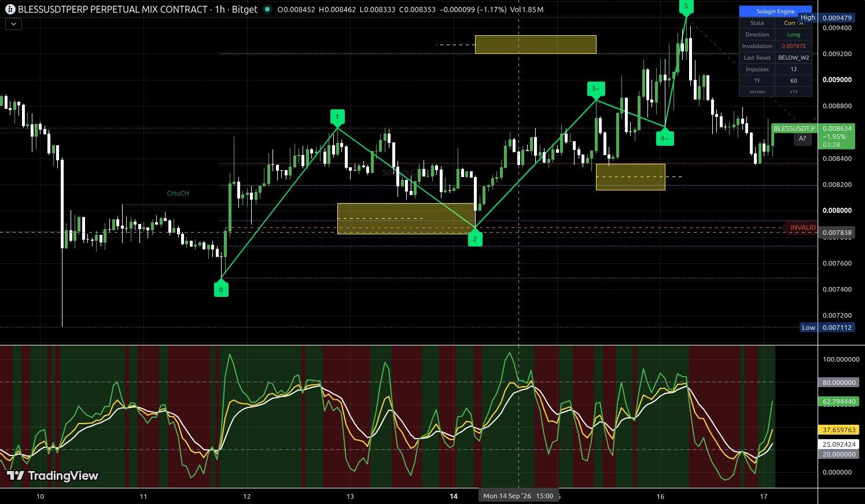
Task: Select the wave 5 marker at the chart top
Action: coord(686,6)
